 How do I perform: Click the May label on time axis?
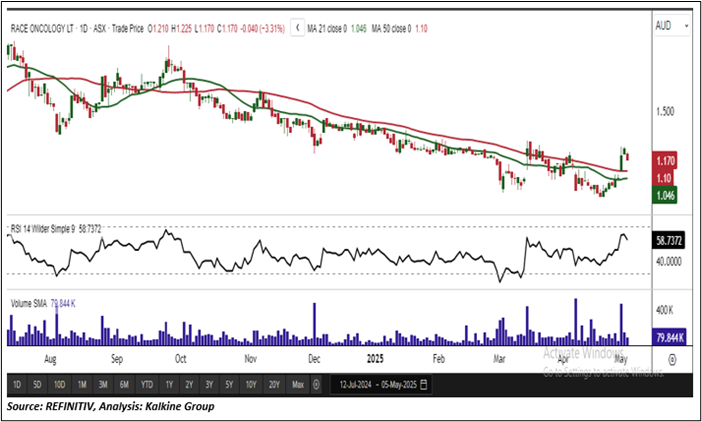click(x=621, y=359)
